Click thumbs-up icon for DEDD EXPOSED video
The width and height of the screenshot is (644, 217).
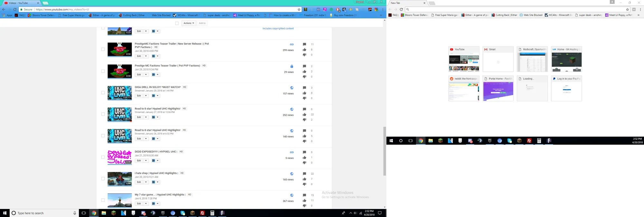pyautogui.click(x=304, y=158)
